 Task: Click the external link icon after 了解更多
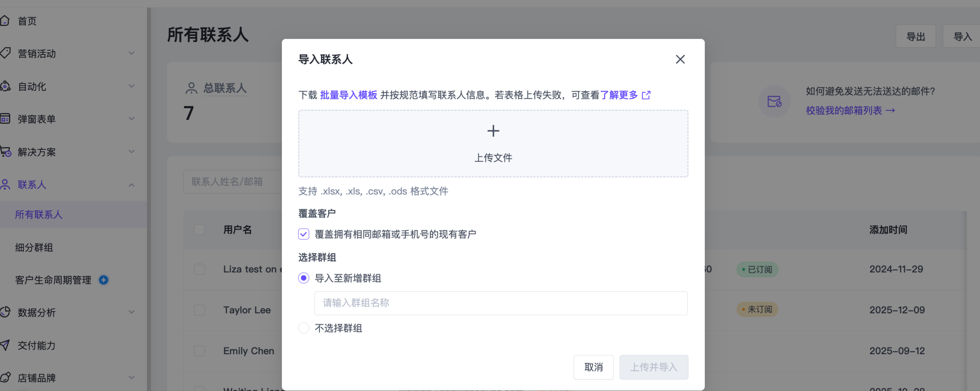click(x=646, y=95)
